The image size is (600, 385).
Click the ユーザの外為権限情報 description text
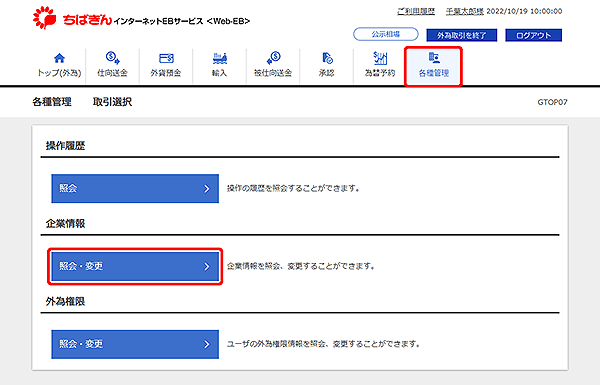click(323, 344)
